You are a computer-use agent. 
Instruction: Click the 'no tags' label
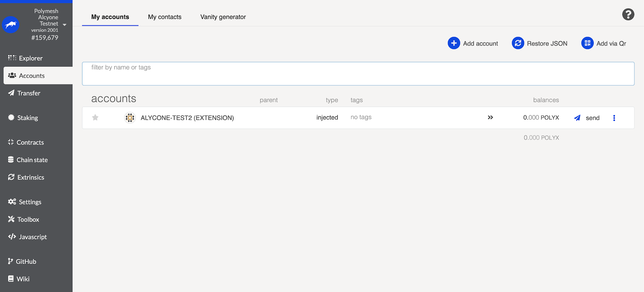(x=361, y=117)
